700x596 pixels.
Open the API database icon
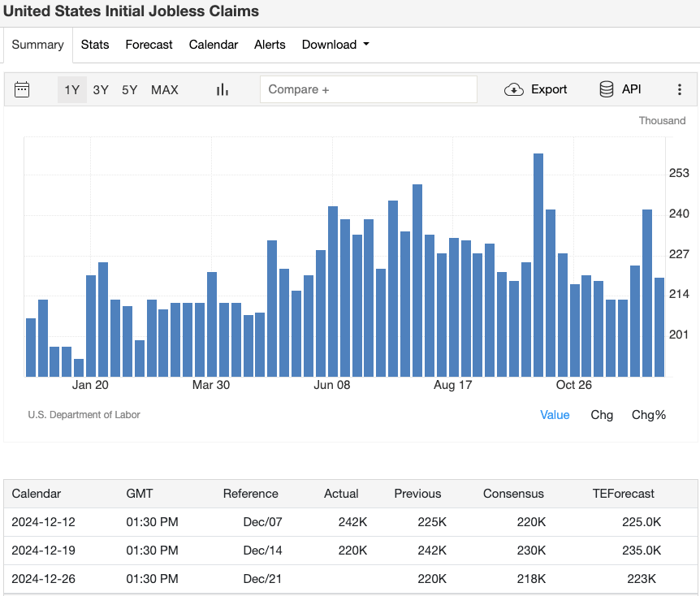click(605, 89)
